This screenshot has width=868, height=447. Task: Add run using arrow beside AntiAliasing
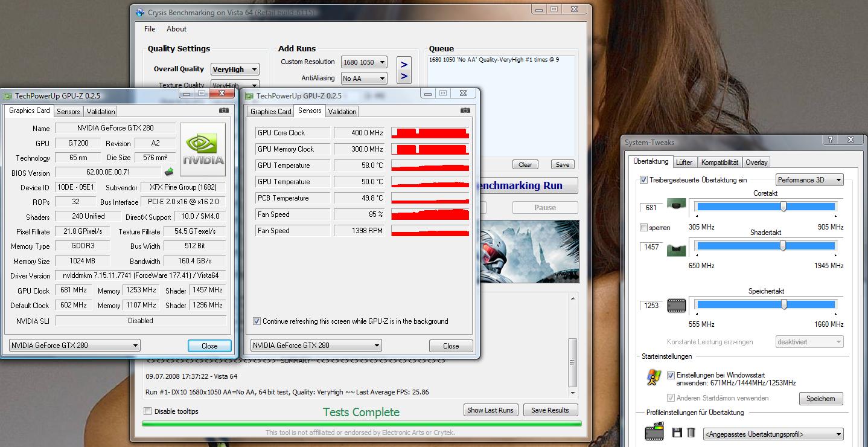pyautogui.click(x=404, y=77)
